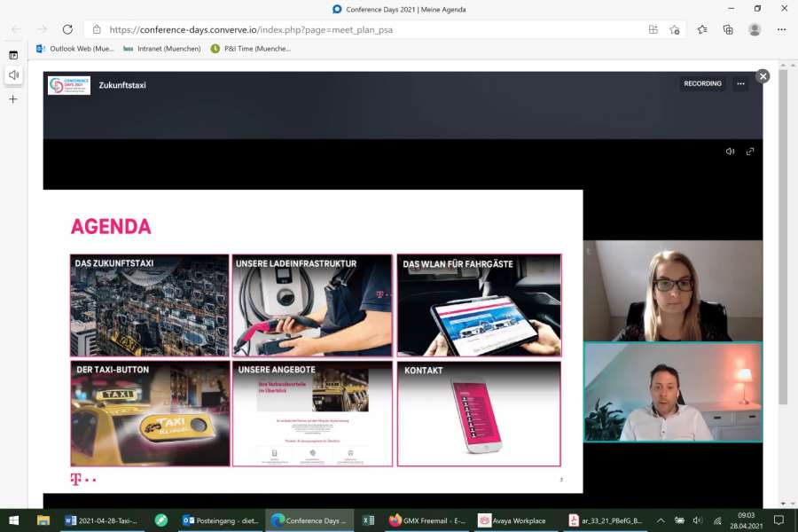Open the split-screen icon in address bar
The width and height of the screenshot is (798, 532).
point(653,29)
